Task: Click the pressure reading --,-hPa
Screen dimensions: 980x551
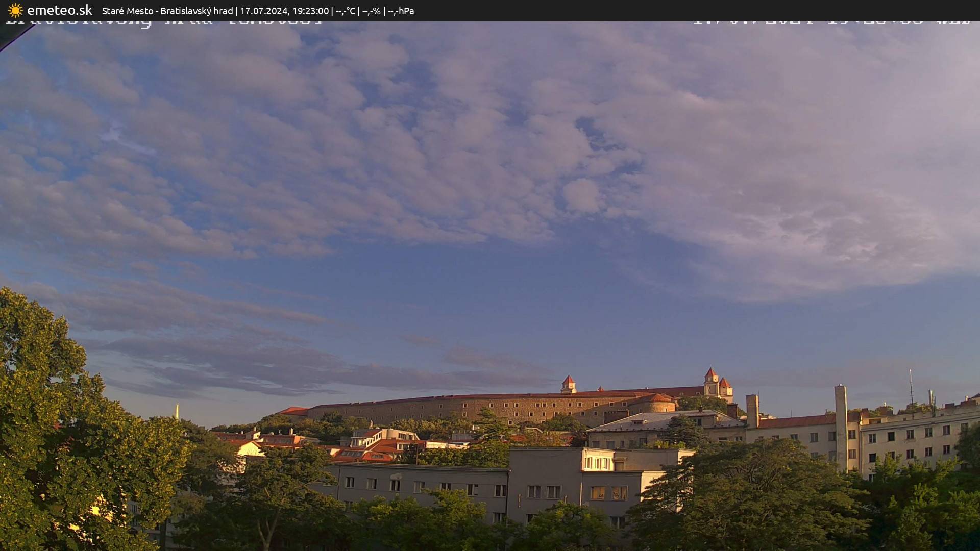Action: click(x=401, y=11)
